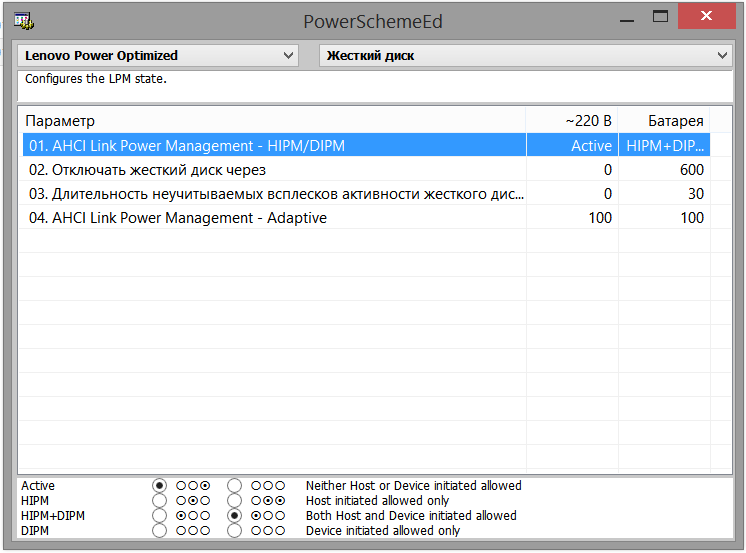Select row 01. AHCI Link Power Management - HIPM/DIPM
This screenshot has width=746, height=553.
pos(366,146)
